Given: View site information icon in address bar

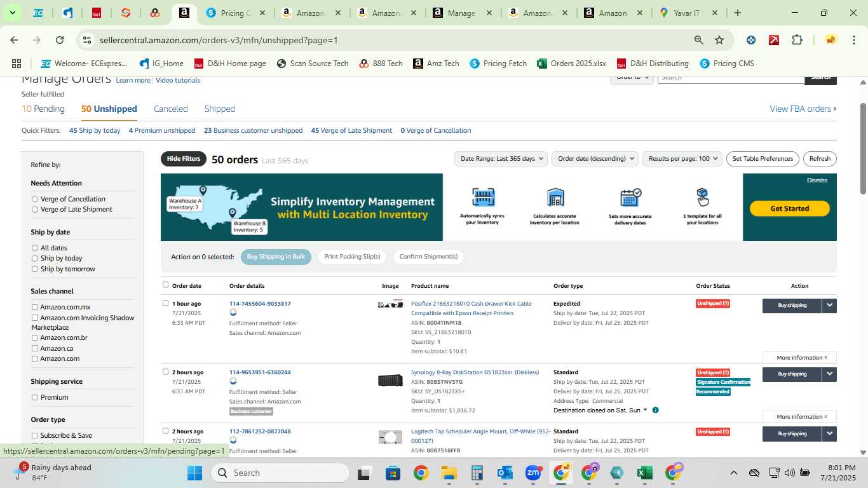Looking at the screenshot, I should 87,40.
